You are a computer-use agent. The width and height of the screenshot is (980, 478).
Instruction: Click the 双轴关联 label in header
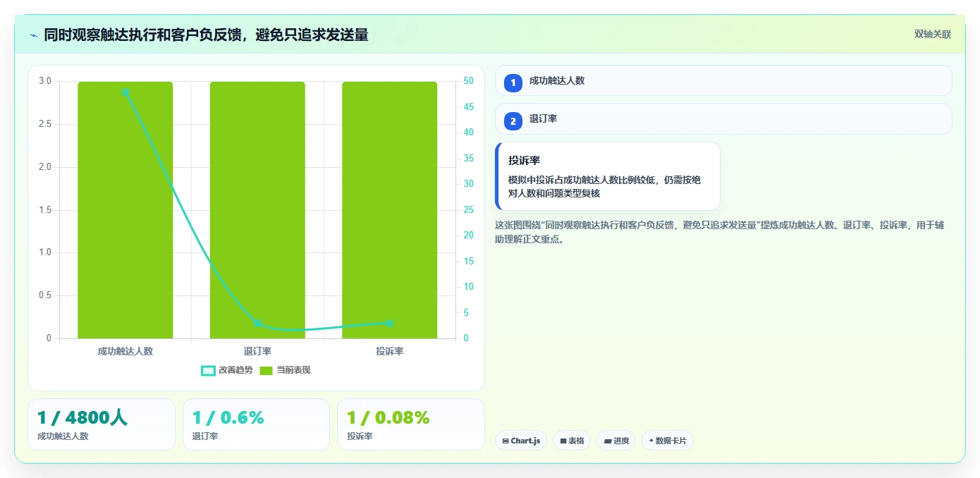pyautogui.click(x=933, y=34)
